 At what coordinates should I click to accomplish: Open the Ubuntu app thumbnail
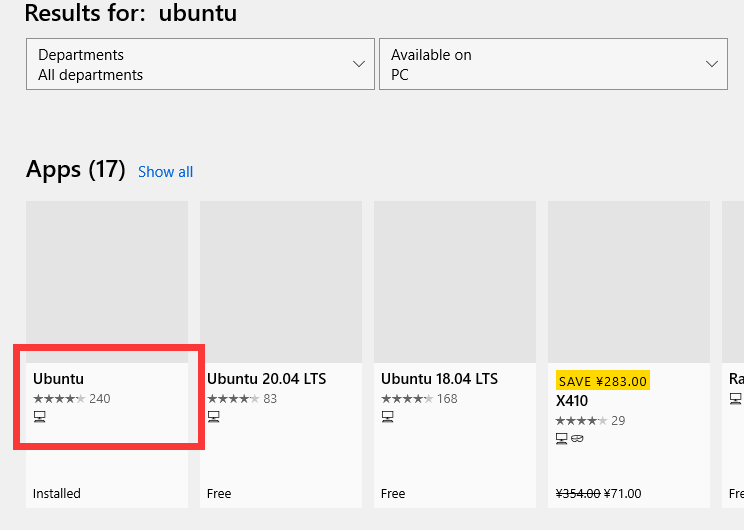(x=107, y=282)
